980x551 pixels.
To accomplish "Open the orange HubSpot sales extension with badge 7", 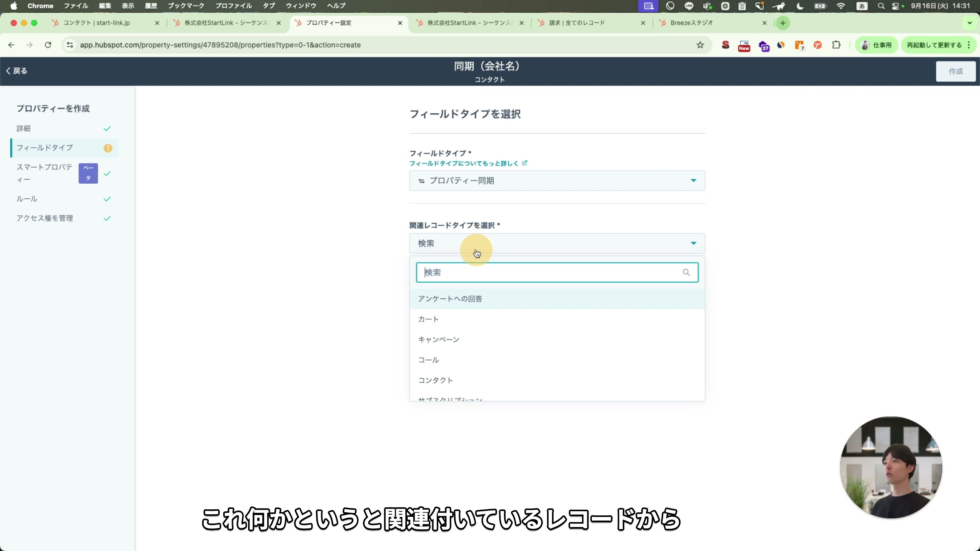I will (799, 45).
